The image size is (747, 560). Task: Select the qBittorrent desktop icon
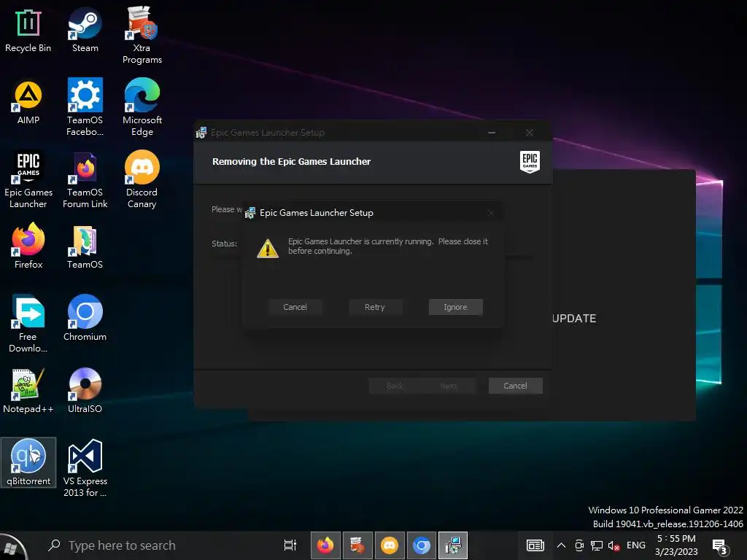[x=28, y=462]
